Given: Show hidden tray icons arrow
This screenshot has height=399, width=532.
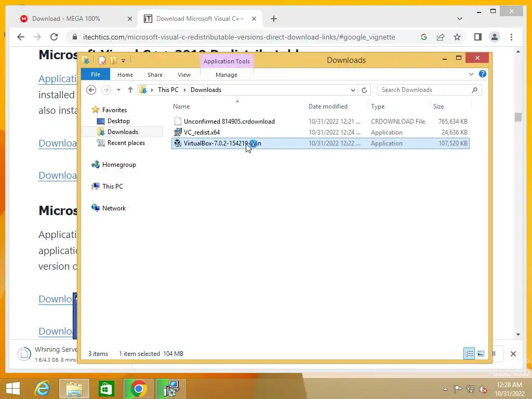Looking at the screenshot, I should [x=445, y=389].
